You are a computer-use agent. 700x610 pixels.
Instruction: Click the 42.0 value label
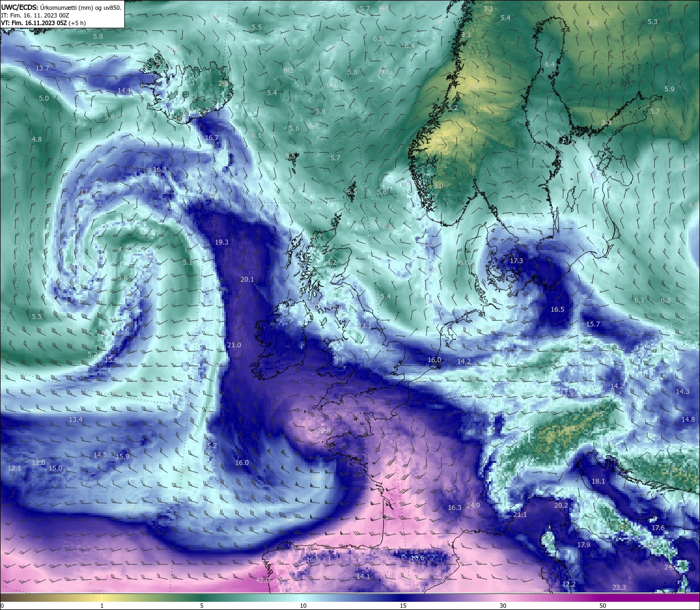tap(262, 580)
